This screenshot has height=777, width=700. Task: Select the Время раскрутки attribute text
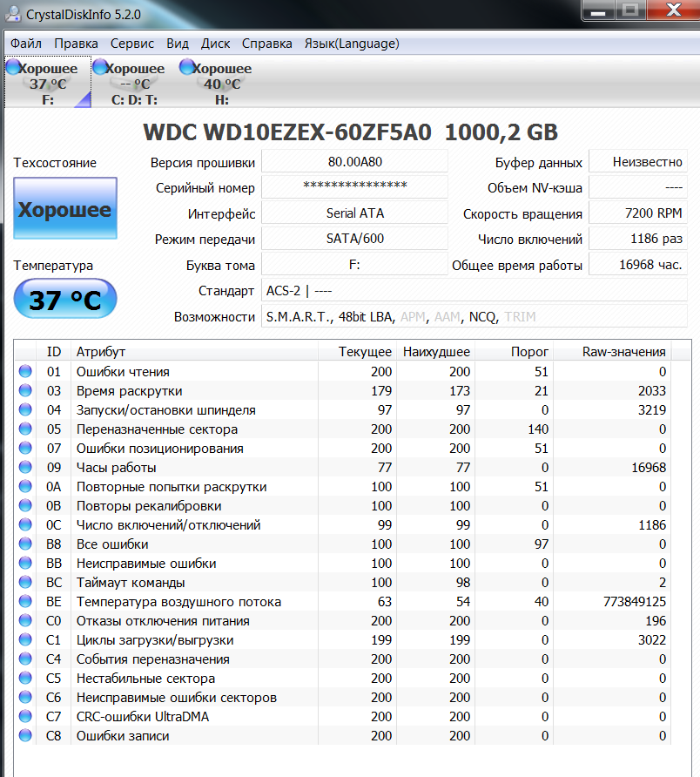click(x=130, y=391)
